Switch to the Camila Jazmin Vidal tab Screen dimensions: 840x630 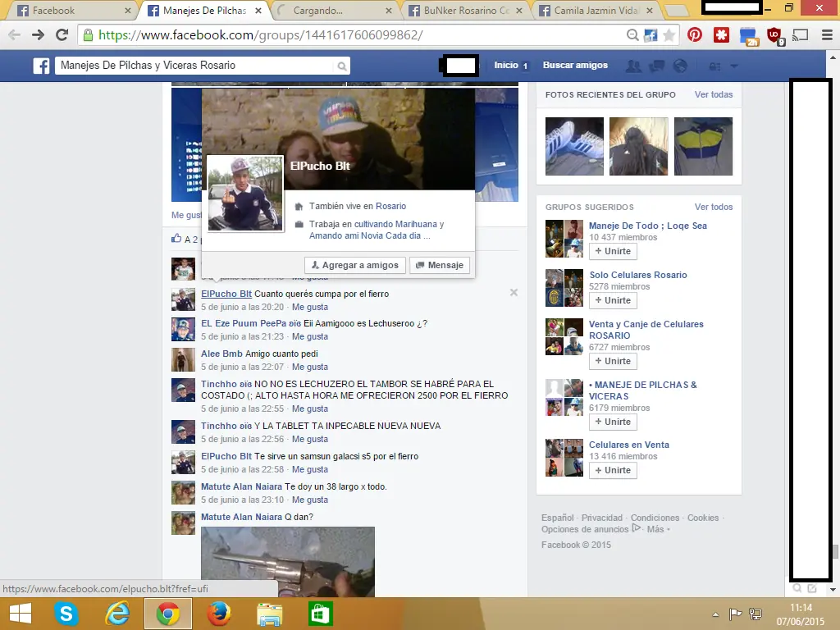click(593, 11)
